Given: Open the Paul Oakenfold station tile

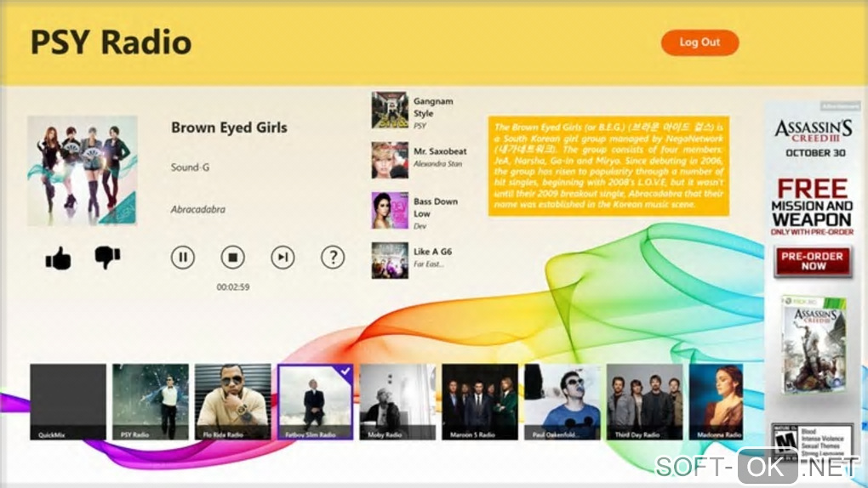Looking at the screenshot, I should pos(562,401).
